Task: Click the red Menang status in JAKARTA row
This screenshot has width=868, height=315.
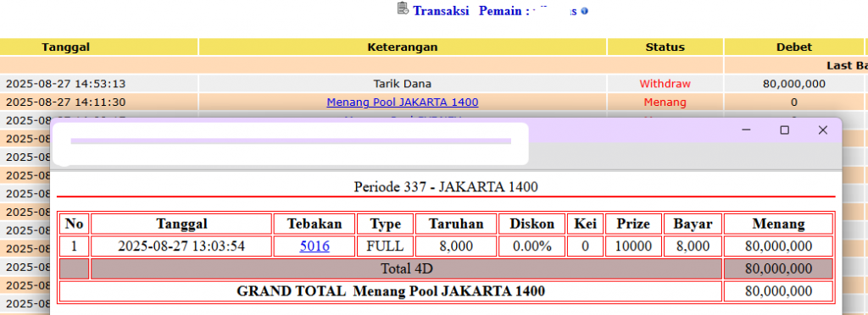Action: (x=665, y=102)
